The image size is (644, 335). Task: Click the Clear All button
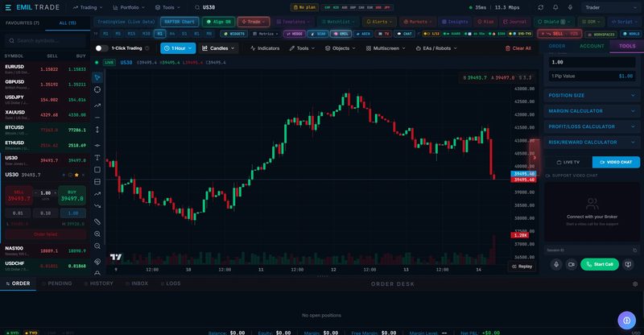click(x=518, y=48)
